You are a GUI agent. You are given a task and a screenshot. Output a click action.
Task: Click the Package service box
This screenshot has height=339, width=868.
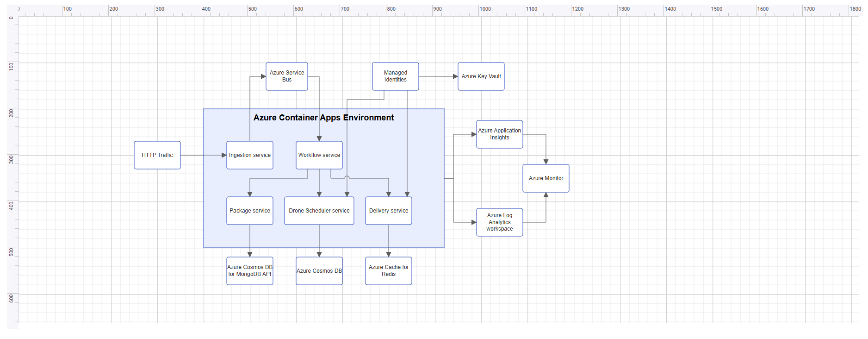pos(250,211)
